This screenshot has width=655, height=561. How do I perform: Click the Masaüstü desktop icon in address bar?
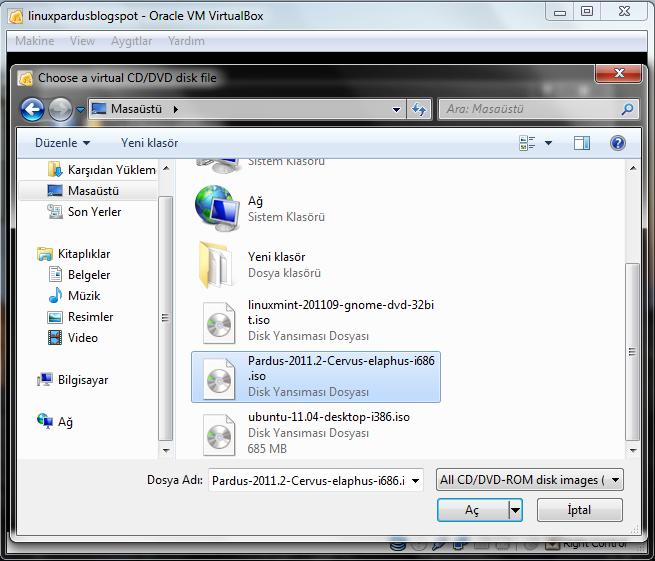[99, 109]
